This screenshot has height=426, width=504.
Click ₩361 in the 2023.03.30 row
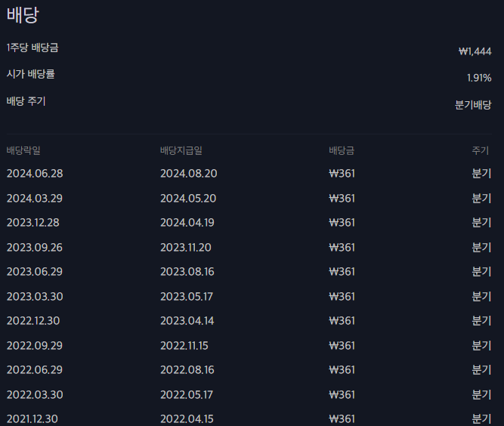coord(342,297)
